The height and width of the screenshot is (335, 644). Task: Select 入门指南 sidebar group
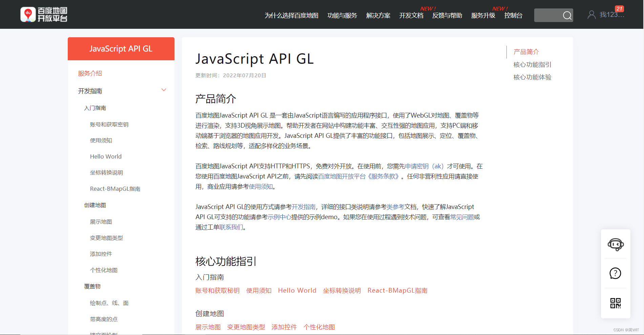pos(95,108)
